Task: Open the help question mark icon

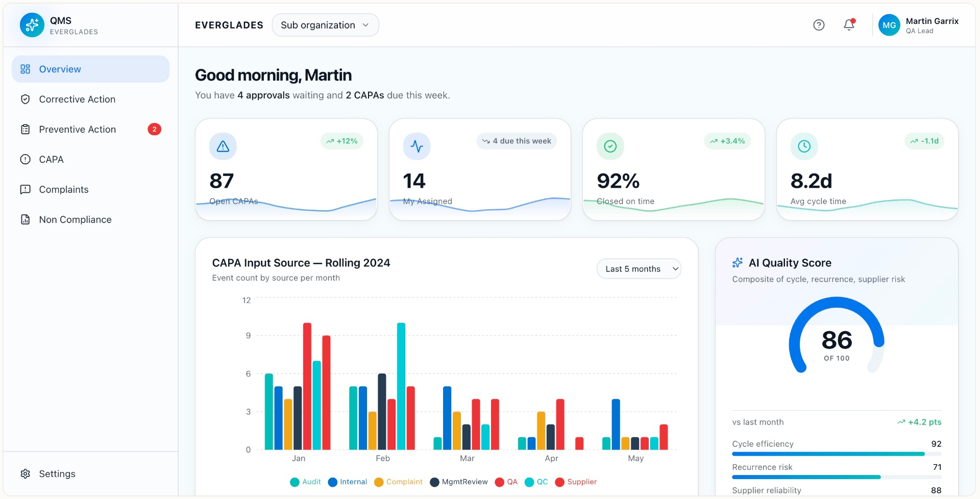Action: click(819, 25)
